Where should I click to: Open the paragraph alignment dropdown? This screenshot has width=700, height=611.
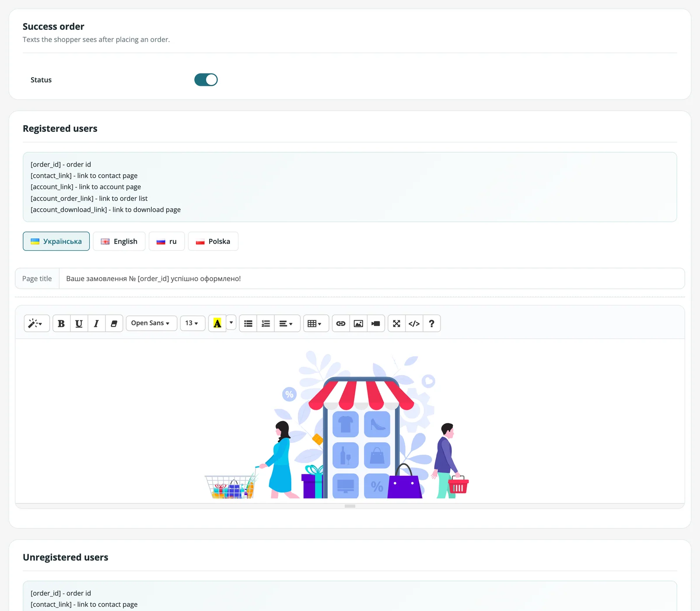click(287, 323)
